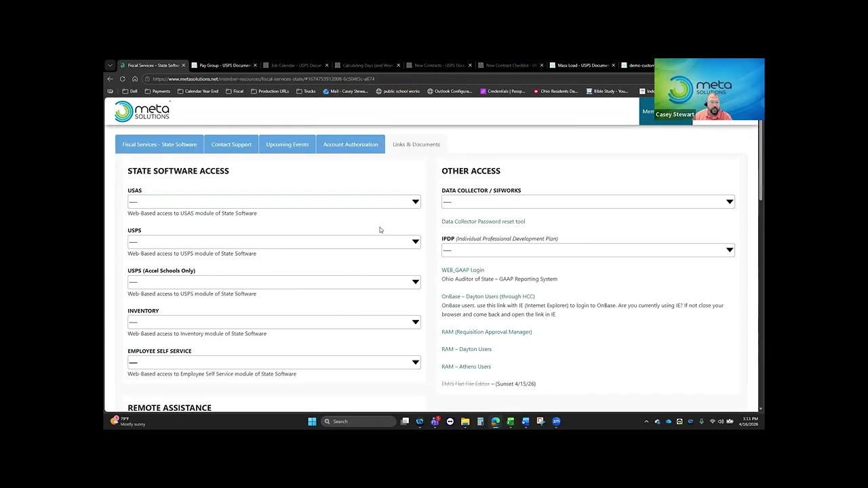This screenshot has height=488, width=868.
Task: Expand the Employee Self Service dropdown
Action: tap(274, 363)
